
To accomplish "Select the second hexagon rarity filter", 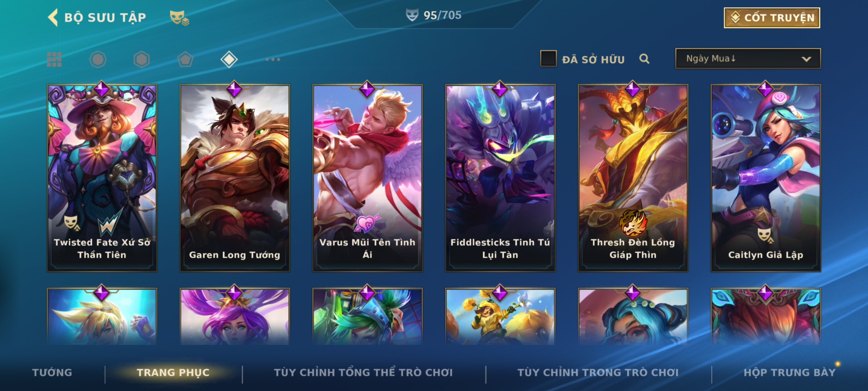I will pos(141,59).
